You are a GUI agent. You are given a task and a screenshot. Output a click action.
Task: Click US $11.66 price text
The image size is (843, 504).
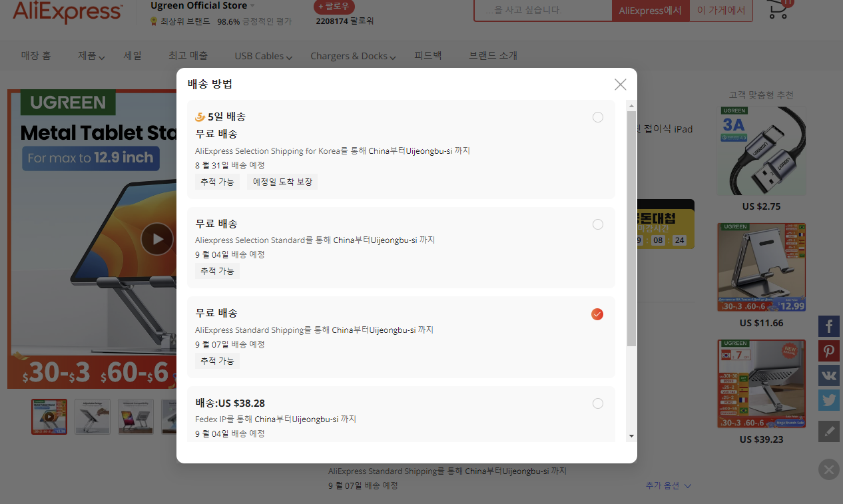[x=761, y=323]
